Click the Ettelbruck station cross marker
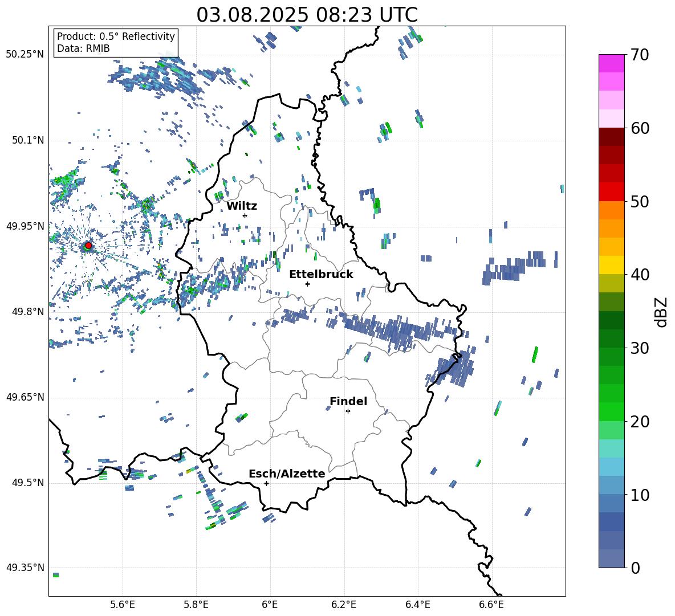675x616 pixels. 307,284
